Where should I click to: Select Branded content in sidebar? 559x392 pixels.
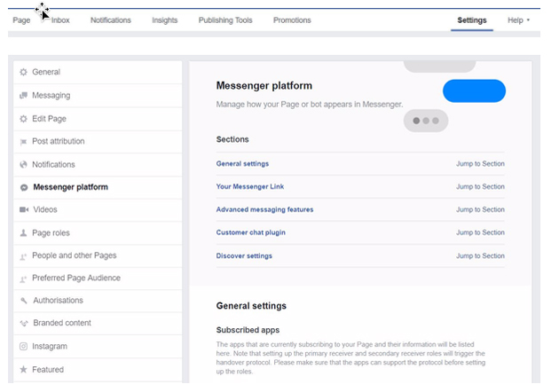98,323
